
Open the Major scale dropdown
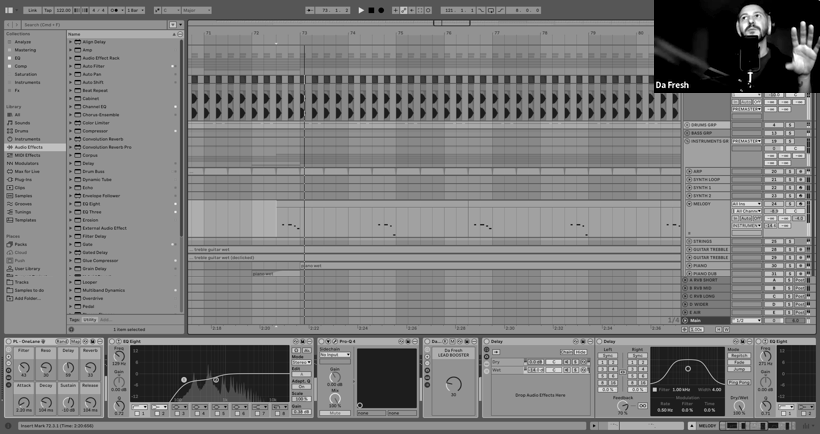pyautogui.click(x=195, y=11)
